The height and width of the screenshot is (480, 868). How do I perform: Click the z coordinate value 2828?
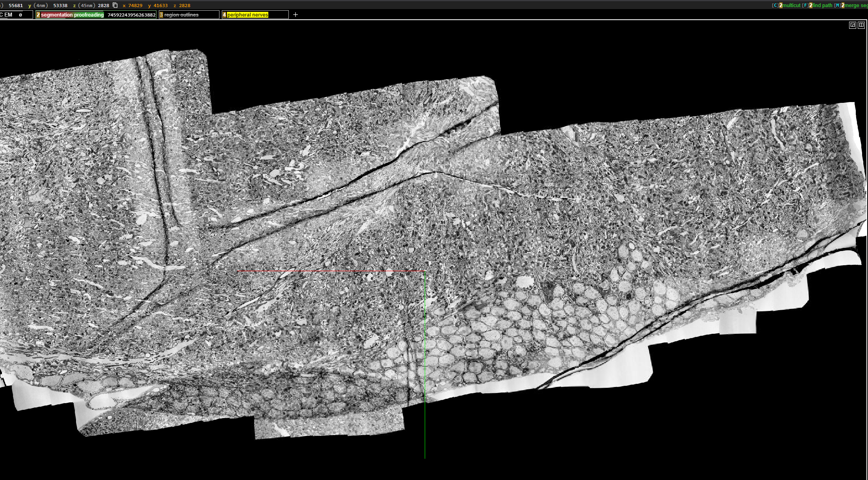tap(104, 5)
